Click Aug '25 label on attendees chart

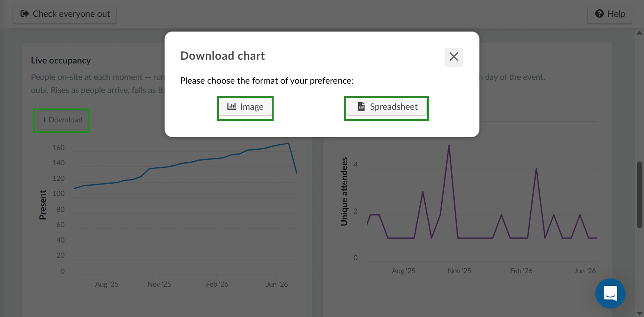tap(404, 271)
